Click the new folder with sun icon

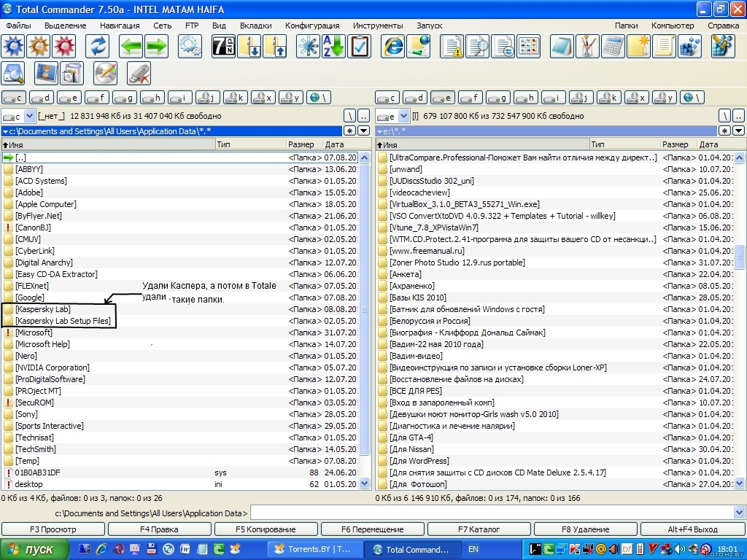638,47
